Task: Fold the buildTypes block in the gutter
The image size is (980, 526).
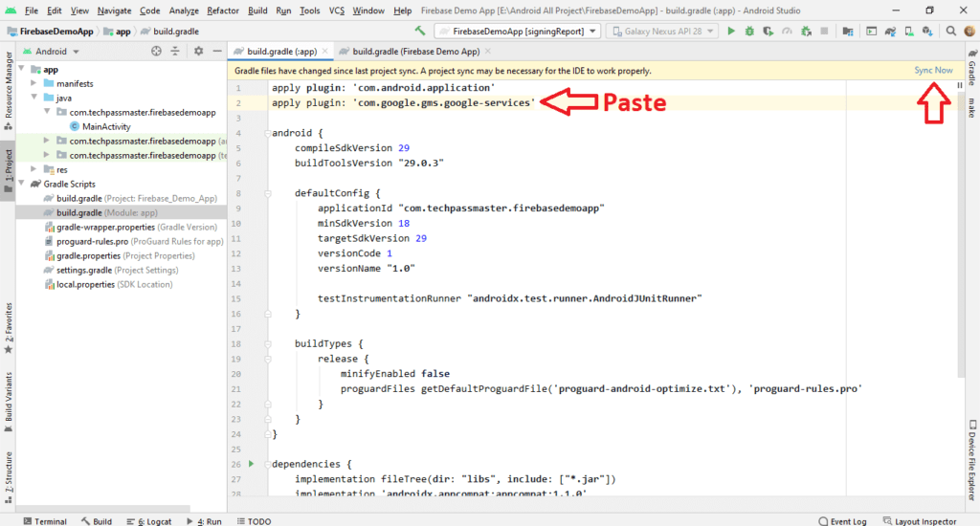Action: 268,343
